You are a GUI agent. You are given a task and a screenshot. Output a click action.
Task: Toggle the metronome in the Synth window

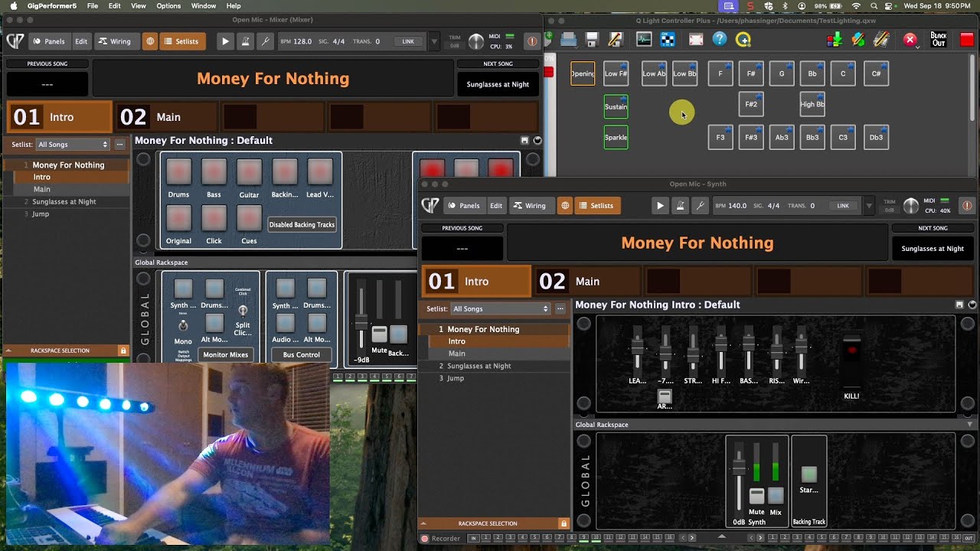pos(680,205)
